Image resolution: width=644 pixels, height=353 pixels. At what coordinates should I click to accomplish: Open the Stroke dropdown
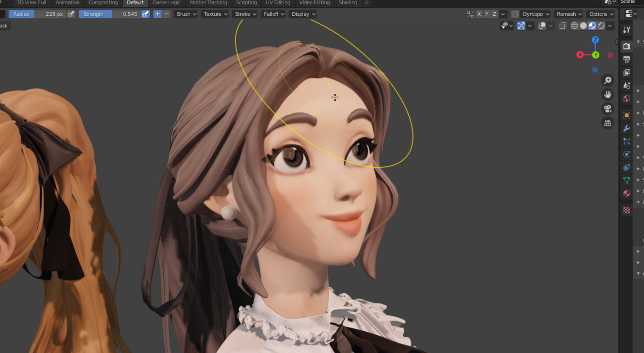point(244,14)
